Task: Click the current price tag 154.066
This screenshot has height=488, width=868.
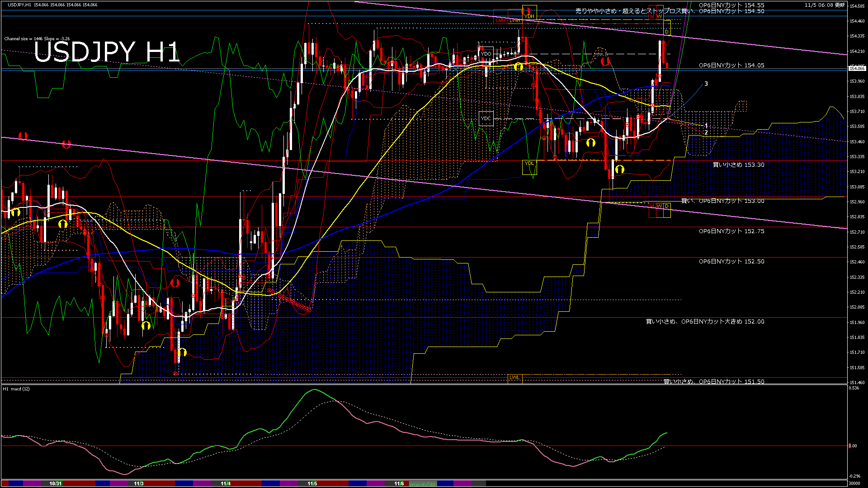Action: pos(857,68)
